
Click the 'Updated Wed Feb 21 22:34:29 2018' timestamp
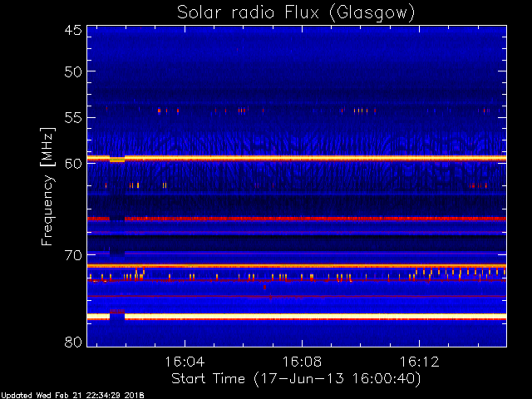pyautogui.click(x=72, y=396)
